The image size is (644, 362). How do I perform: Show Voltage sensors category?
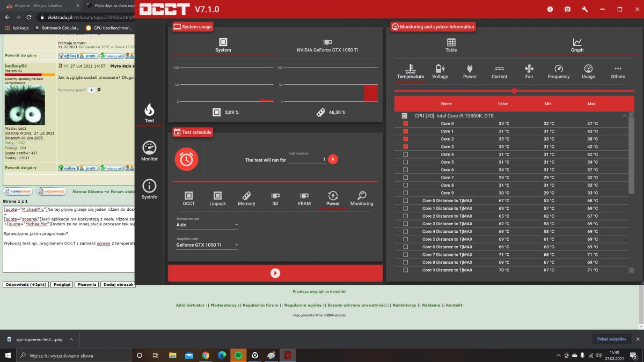click(x=440, y=72)
